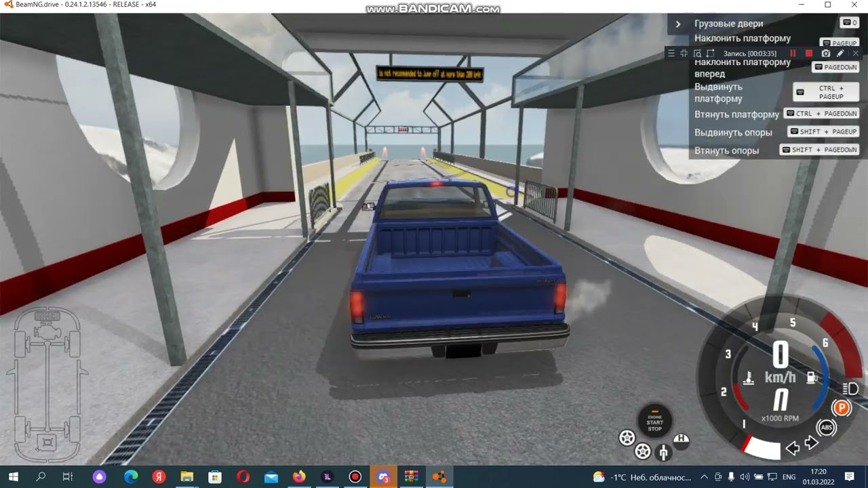Viewport: 868px width, 488px height.
Task: Open the BeamNG orange taskbar icon
Action: coord(439,476)
